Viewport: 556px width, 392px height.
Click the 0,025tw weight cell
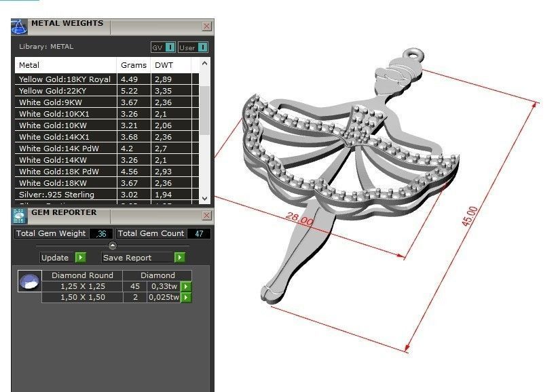click(164, 297)
